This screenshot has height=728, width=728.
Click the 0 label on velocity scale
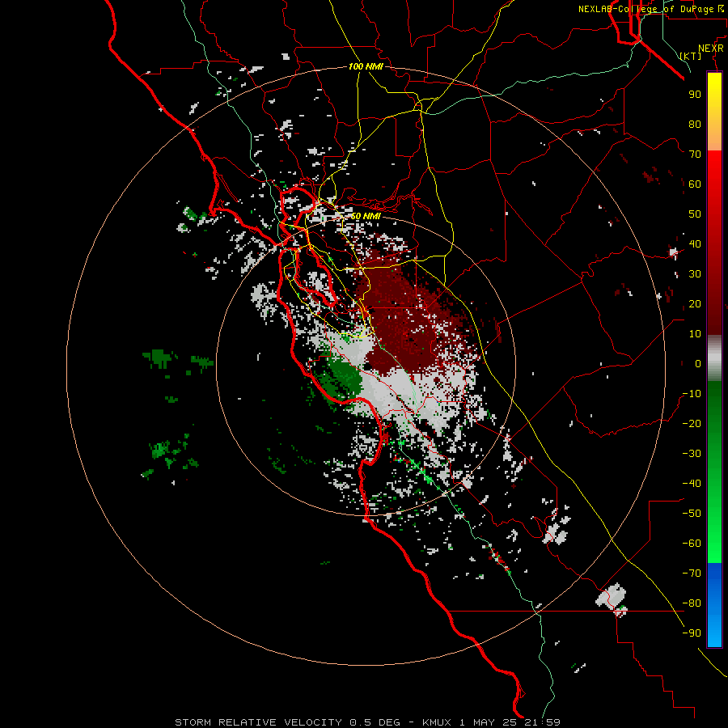(698, 363)
